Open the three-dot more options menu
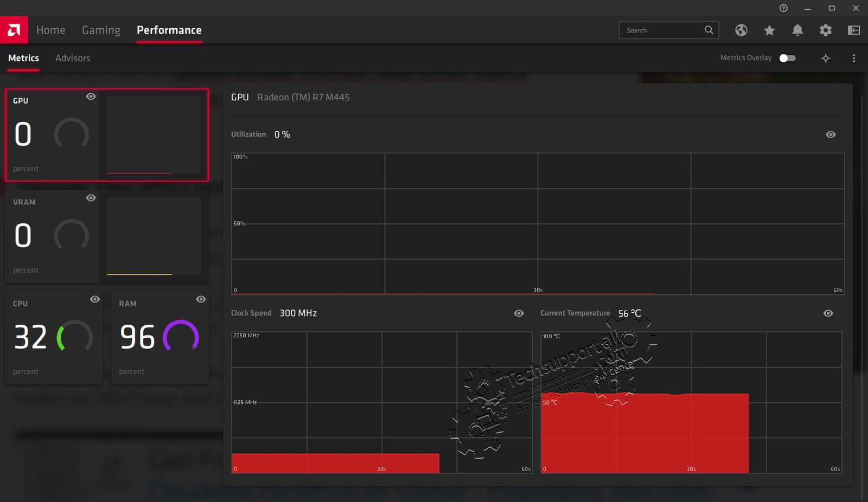Screen dimensions: 868x502 point(854,58)
